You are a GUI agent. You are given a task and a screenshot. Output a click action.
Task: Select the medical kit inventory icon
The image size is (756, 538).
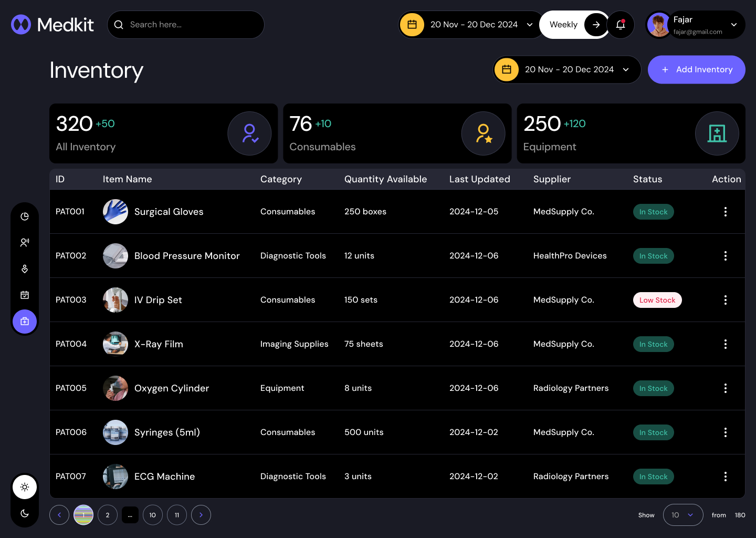[x=25, y=321]
